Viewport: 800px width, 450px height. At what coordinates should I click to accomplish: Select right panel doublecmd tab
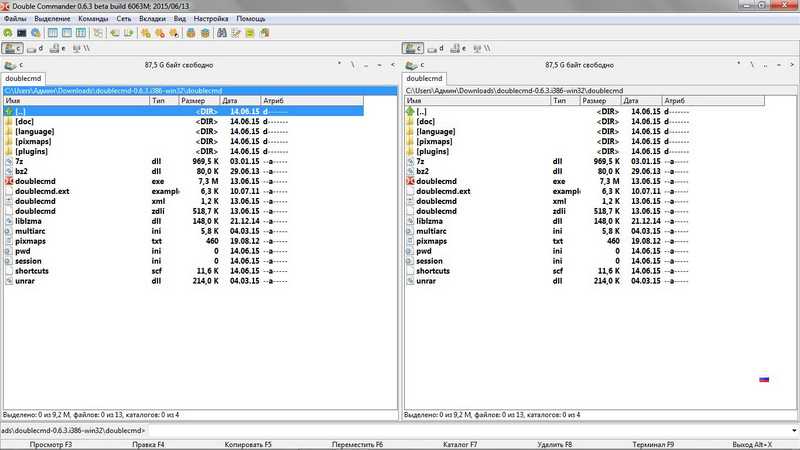pyautogui.click(x=424, y=79)
